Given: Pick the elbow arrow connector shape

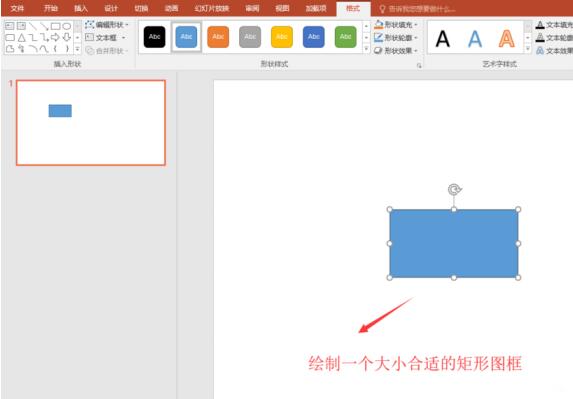Looking at the screenshot, I should point(44,37).
